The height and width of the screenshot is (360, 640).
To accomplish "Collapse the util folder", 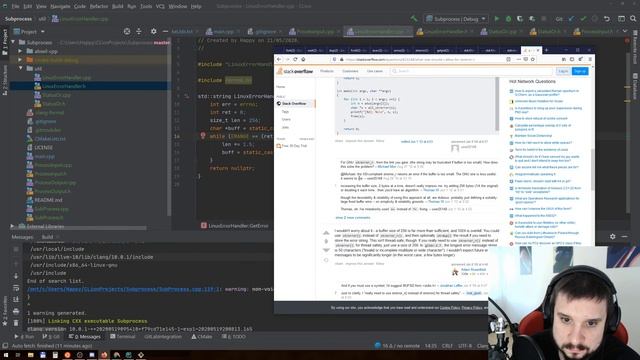I will click(x=20, y=69).
